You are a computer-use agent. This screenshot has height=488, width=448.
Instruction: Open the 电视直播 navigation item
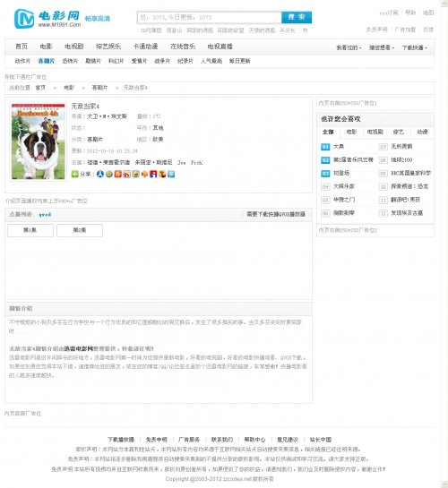220,47
